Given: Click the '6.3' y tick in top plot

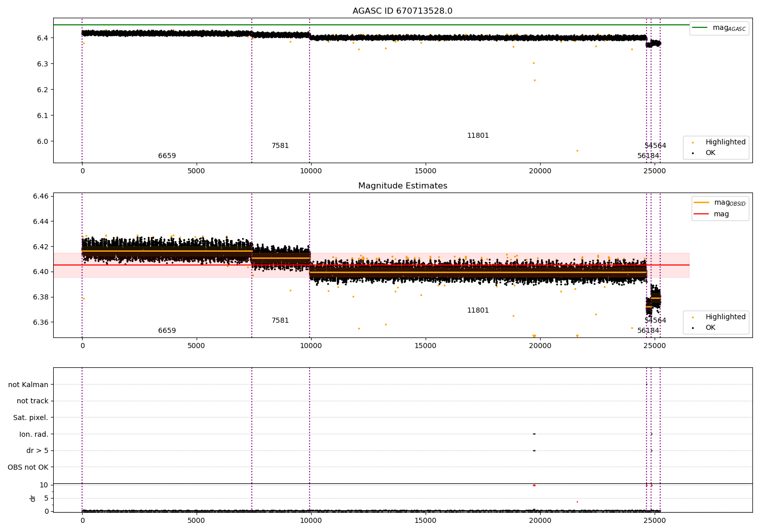Looking at the screenshot, I should (43, 64).
